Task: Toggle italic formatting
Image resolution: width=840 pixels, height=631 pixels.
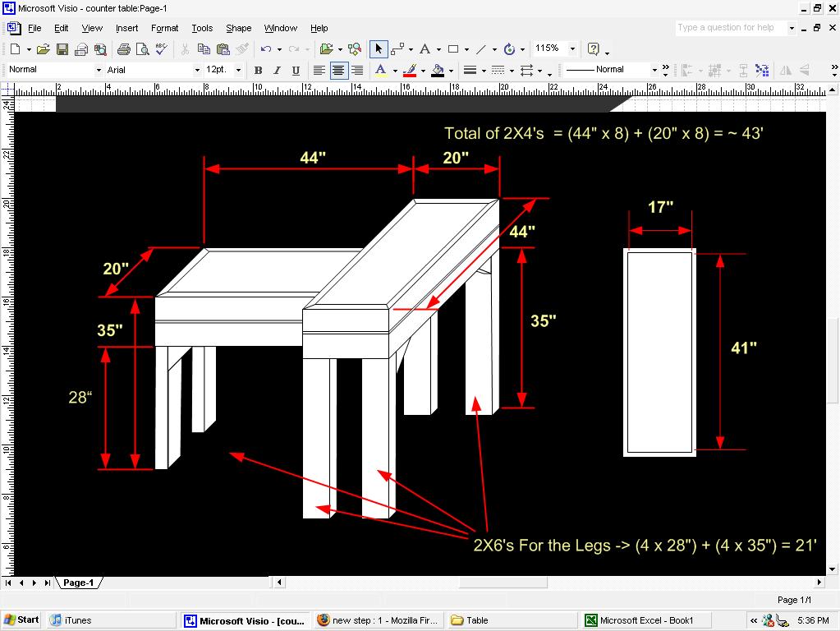Action: pyautogui.click(x=278, y=69)
